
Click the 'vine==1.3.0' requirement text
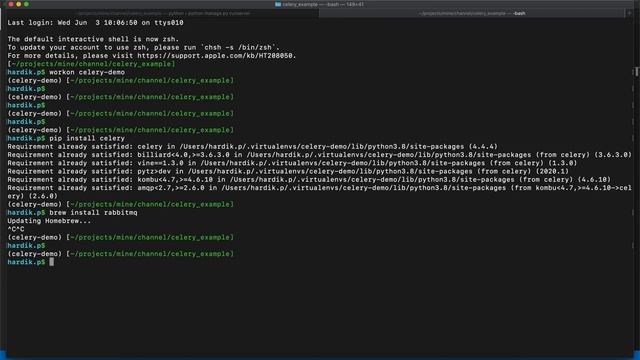(160, 163)
